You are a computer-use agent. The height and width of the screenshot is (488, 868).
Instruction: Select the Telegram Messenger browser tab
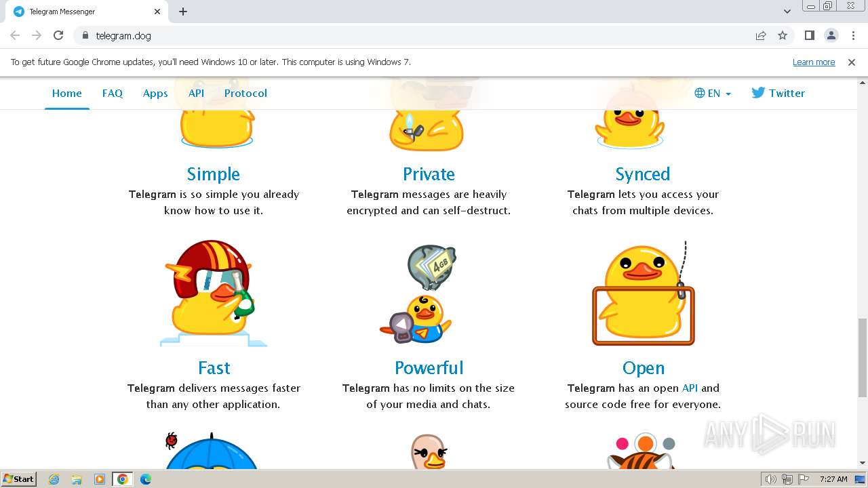point(85,12)
